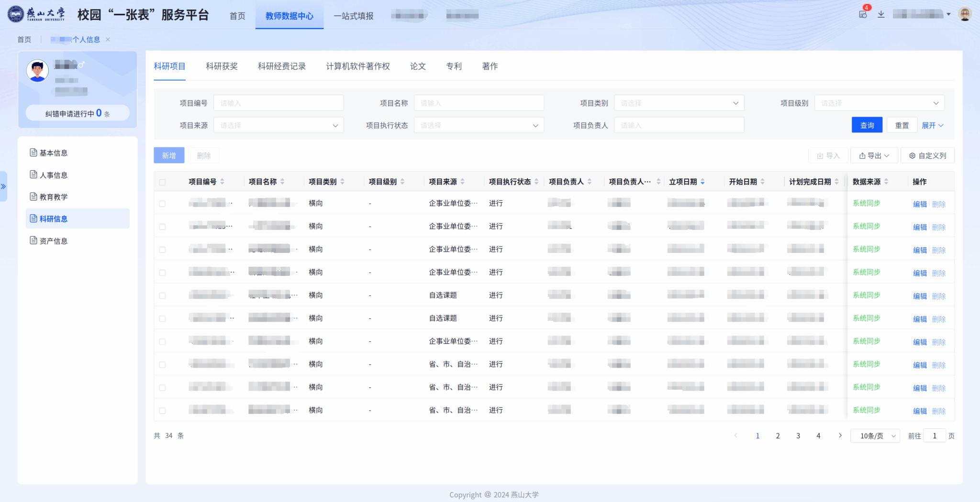The width and height of the screenshot is (980, 502).
Task: Close the 个人信息 breadcrumb tab
Action: [x=108, y=40]
